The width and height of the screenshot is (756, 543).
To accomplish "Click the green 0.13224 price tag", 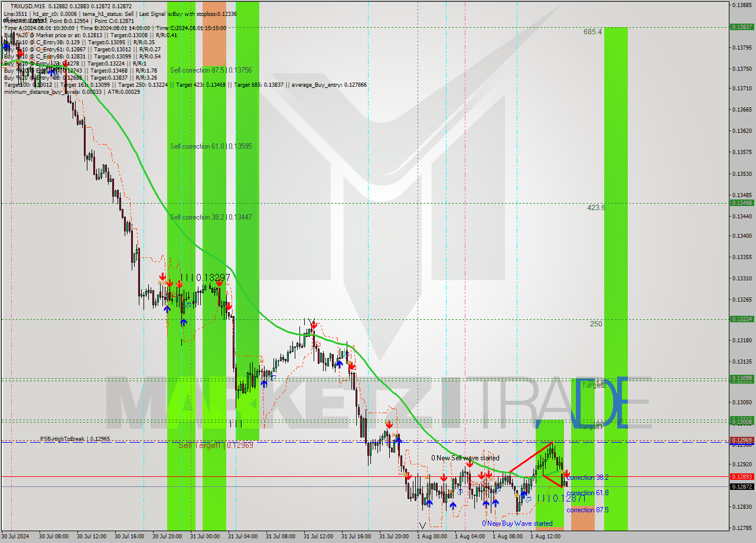I will (x=742, y=319).
